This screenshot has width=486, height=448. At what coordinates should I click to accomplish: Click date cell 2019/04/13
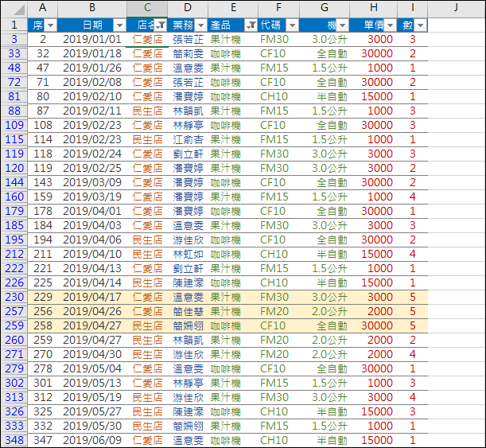click(x=92, y=268)
